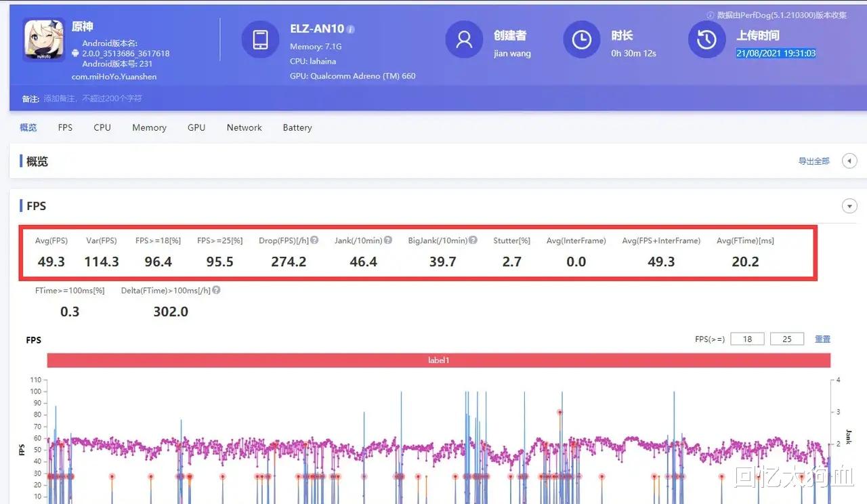Click the FPS threshold input showing 18
Viewport: 867px width, 504px height.
click(747, 338)
